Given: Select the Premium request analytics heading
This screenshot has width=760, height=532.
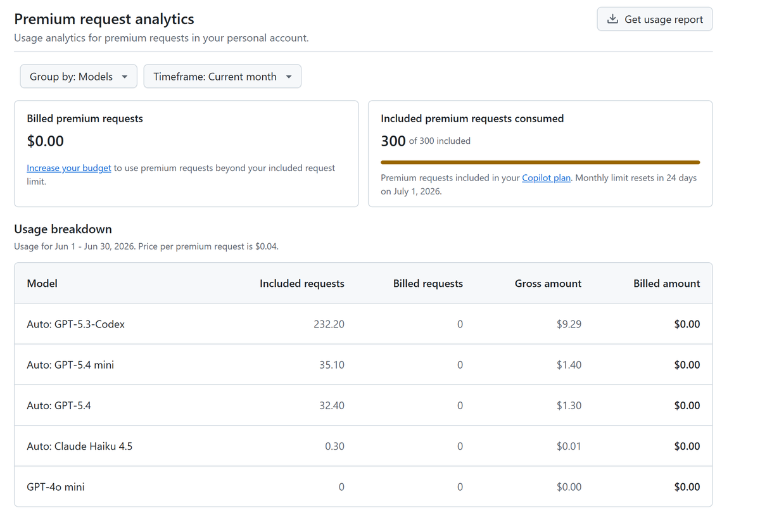Looking at the screenshot, I should [x=104, y=19].
